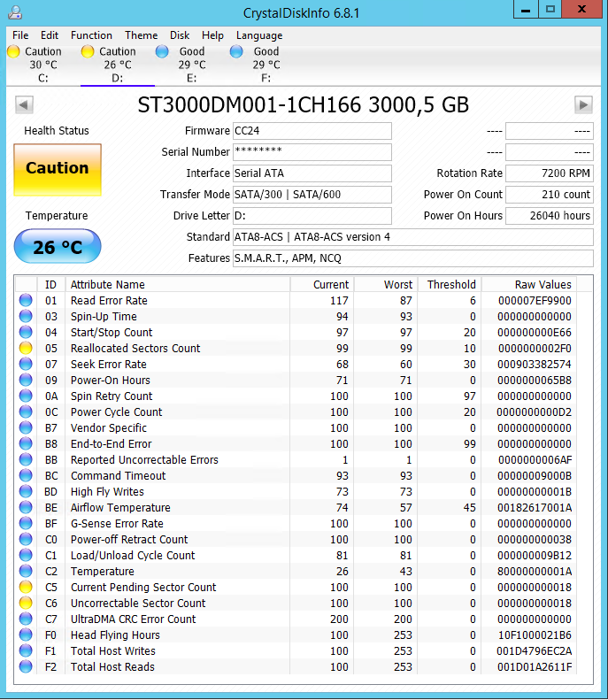Screen dimensions: 608x700
Task: Click status orb of Power-On Hours row
Action: [26, 380]
